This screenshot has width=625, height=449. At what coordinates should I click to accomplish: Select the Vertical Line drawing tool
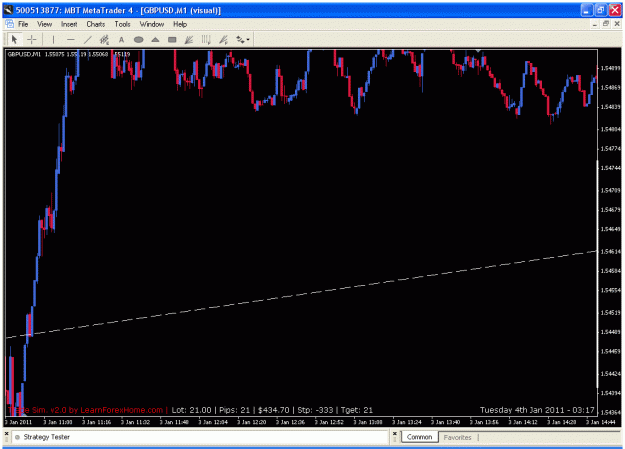53,39
